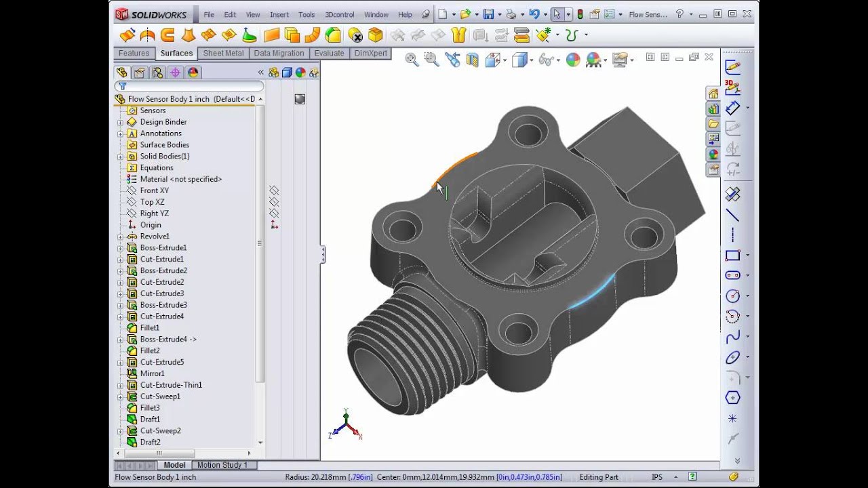Select the Thicken tool
Screen dimensions: 868x488
click(x=481, y=35)
